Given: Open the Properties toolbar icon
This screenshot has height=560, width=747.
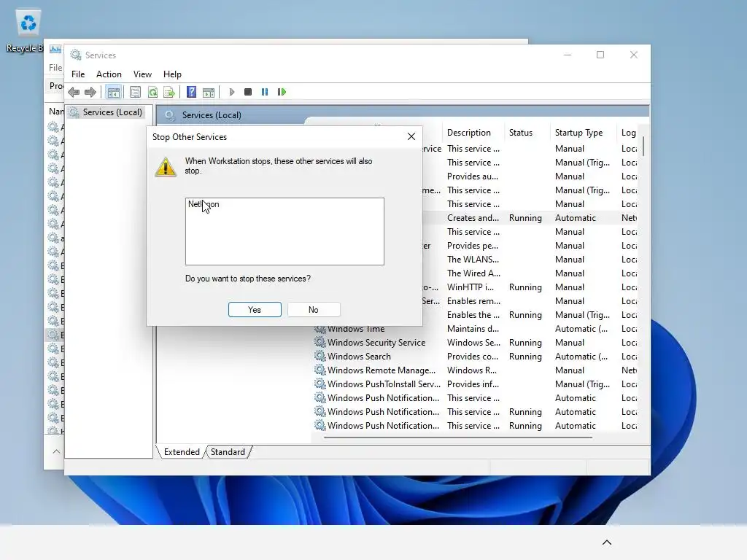Looking at the screenshot, I should point(135,92).
